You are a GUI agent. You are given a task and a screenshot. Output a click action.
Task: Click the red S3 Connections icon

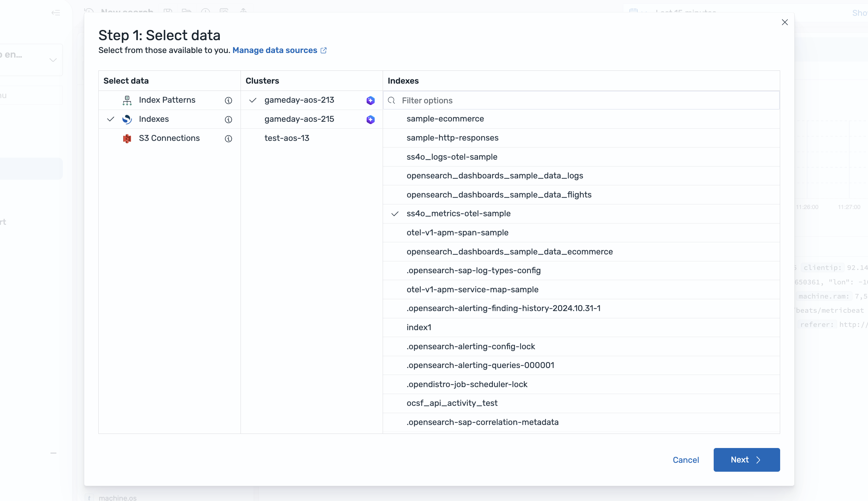(127, 138)
